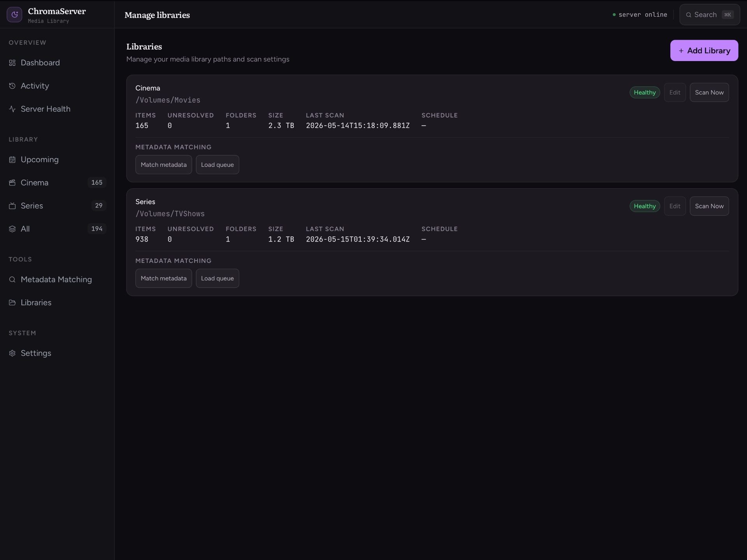Open Libraries in Tools section
The height and width of the screenshot is (560, 747).
tap(57, 303)
